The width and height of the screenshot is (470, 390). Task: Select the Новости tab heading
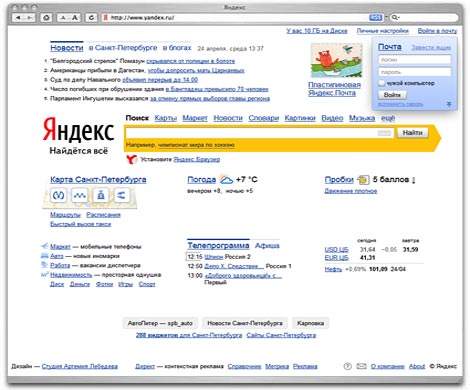coord(67,48)
